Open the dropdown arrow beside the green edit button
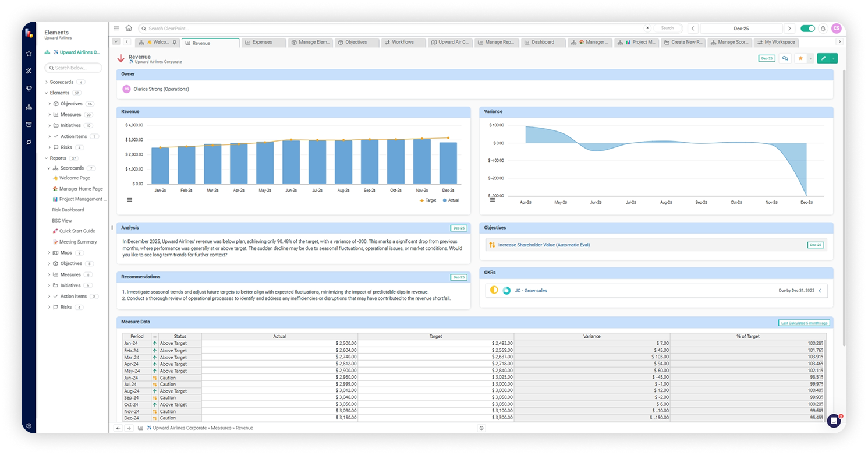Image resolution: width=868 pixels, height=455 pixels. [x=834, y=58]
